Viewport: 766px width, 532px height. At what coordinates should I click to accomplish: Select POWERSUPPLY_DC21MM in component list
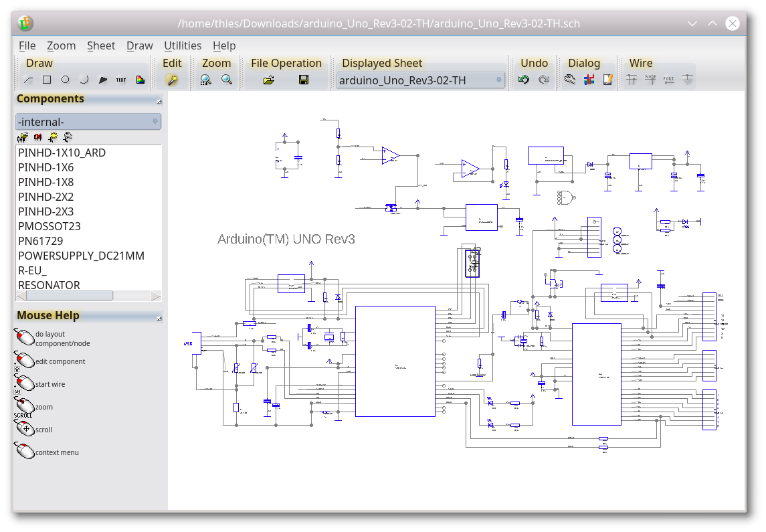click(x=88, y=256)
